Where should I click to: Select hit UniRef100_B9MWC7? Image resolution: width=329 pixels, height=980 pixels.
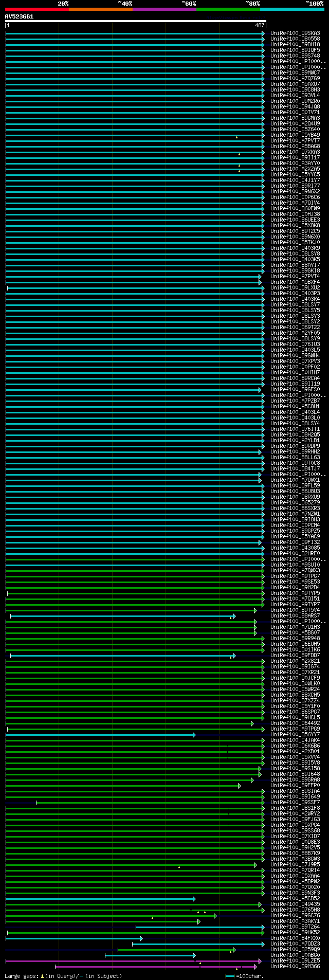click(295, 72)
